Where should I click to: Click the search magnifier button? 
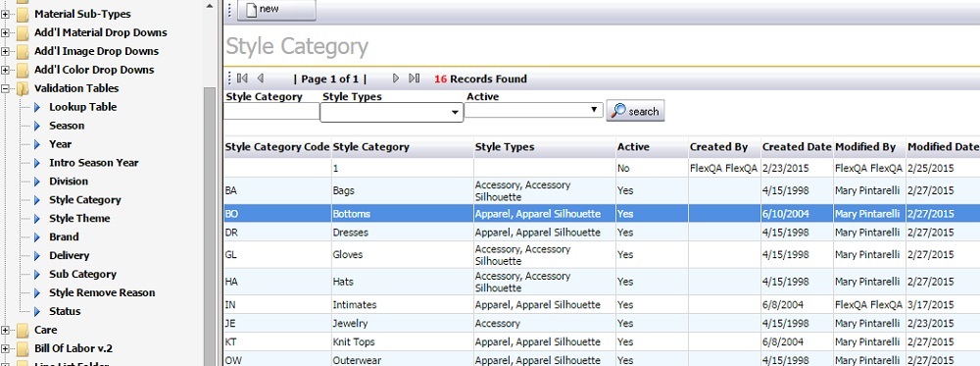point(635,111)
